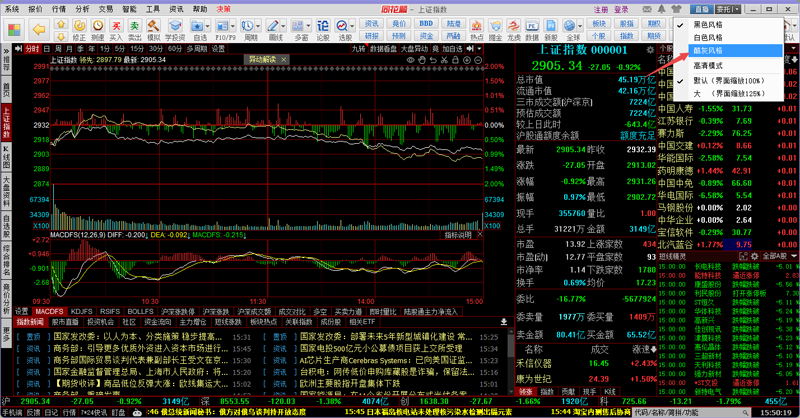Click the 登录 login link

[621, 9]
